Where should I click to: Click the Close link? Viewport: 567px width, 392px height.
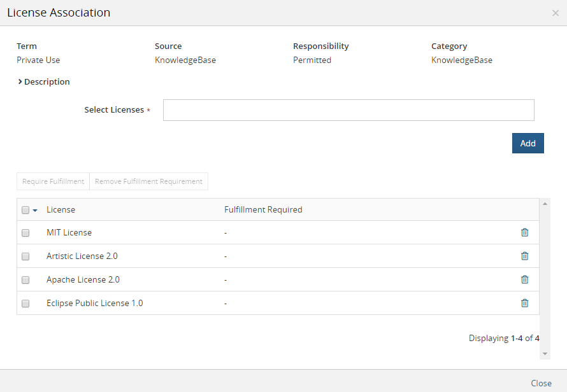tap(541, 383)
